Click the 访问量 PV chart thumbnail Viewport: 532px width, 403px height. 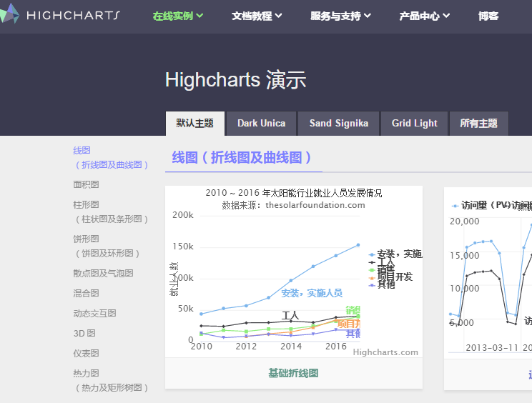(x=488, y=273)
